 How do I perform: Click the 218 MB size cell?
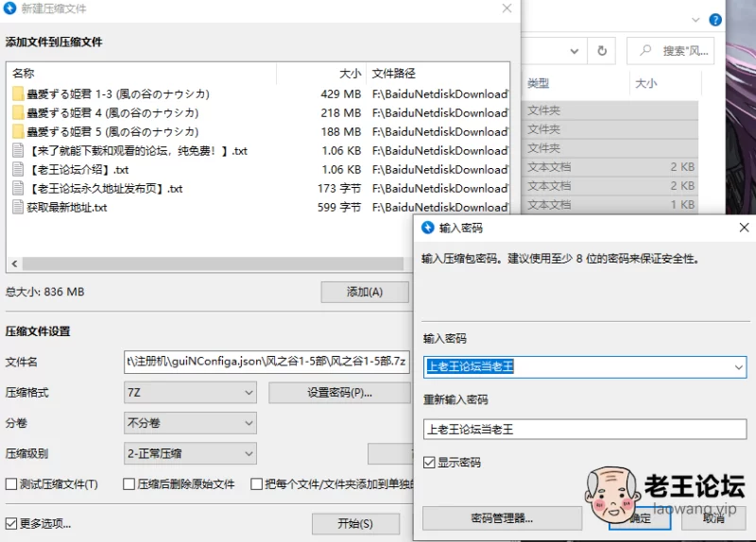tap(341, 112)
